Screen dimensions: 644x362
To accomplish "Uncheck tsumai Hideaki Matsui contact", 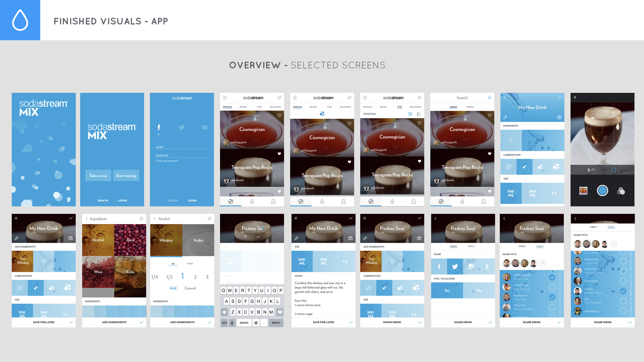I will pyautogui.click(x=623, y=291).
